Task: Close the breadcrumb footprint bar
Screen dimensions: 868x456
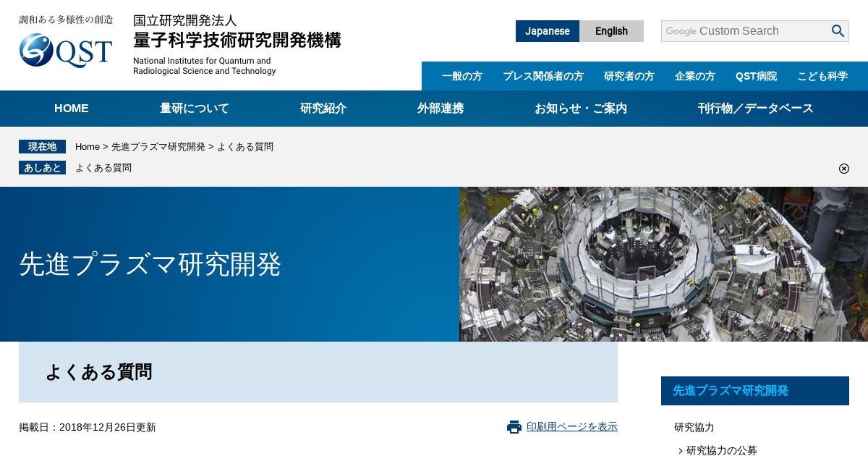Action: coord(844,169)
